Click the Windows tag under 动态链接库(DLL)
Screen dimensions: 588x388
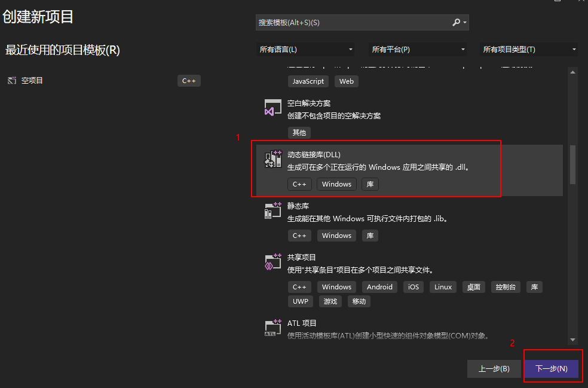click(x=337, y=184)
